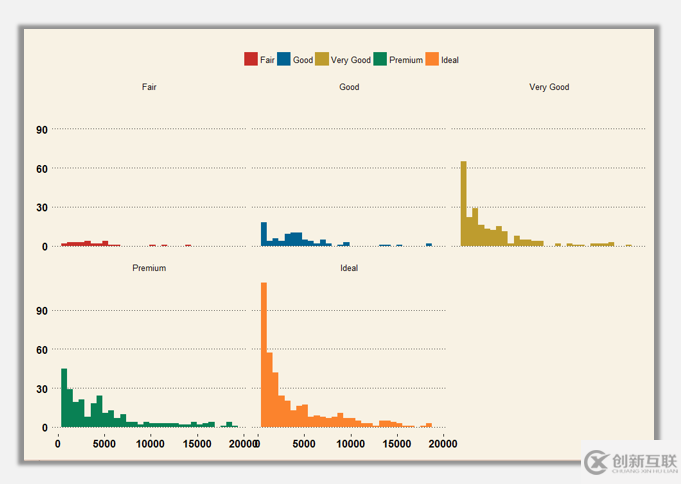Click the blue Good legend swatch
The image size is (681, 484).
tap(284, 59)
